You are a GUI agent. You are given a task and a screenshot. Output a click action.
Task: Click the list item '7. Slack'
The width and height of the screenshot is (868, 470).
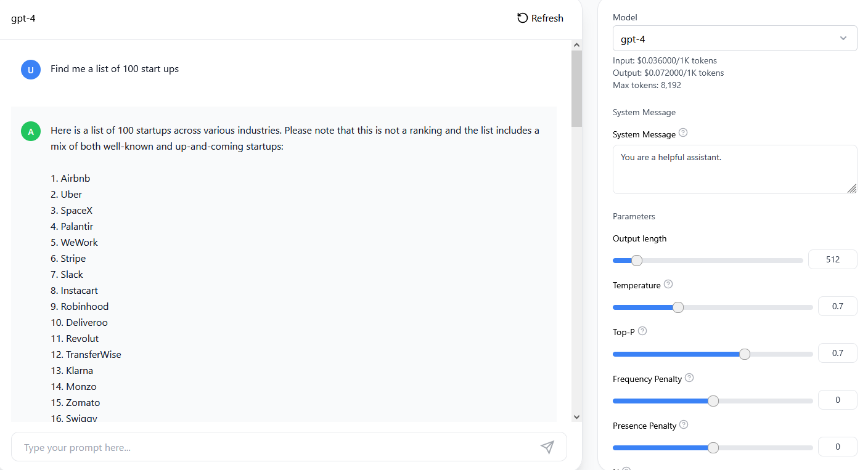tap(67, 275)
